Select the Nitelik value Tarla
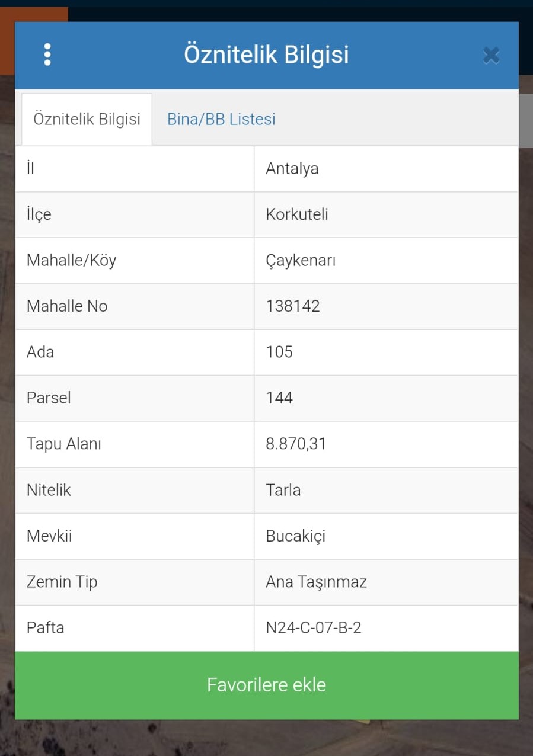This screenshot has width=533, height=756. coord(283,490)
